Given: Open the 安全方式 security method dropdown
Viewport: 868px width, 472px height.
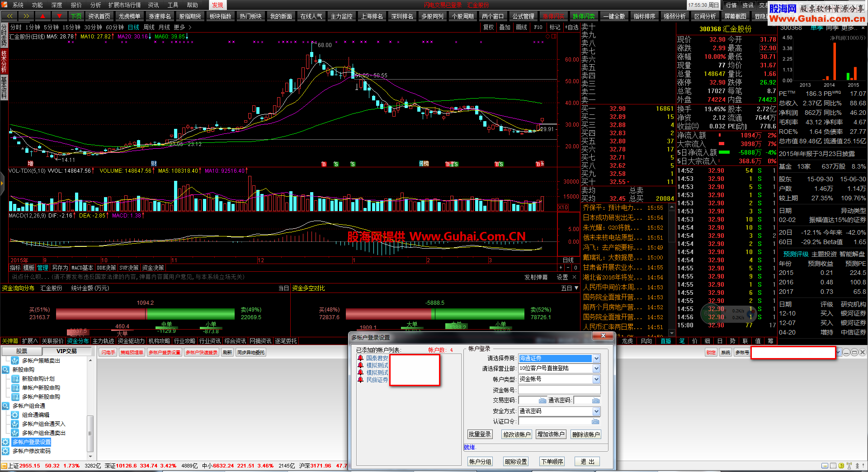Looking at the screenshot, I should tap(596, 411).
